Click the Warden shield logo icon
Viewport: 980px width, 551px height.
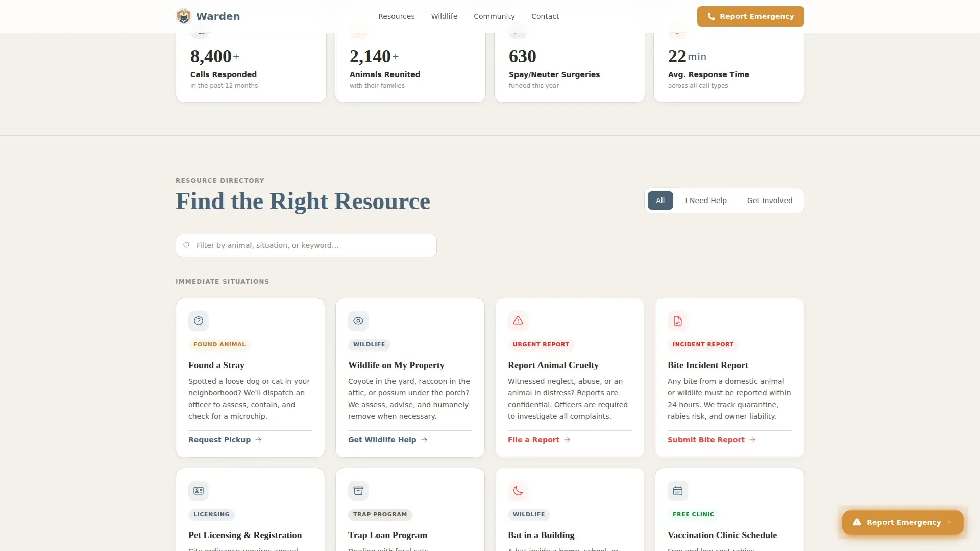tap(184, 16)
